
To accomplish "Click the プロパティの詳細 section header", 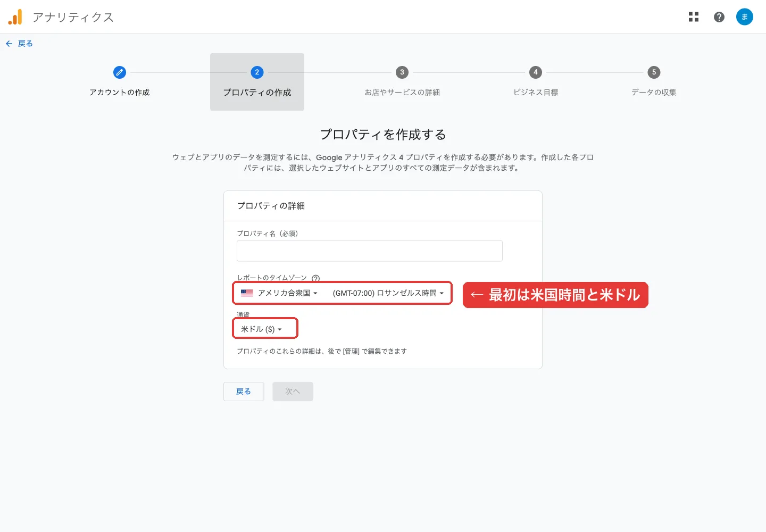I will [x=271, y=206].
